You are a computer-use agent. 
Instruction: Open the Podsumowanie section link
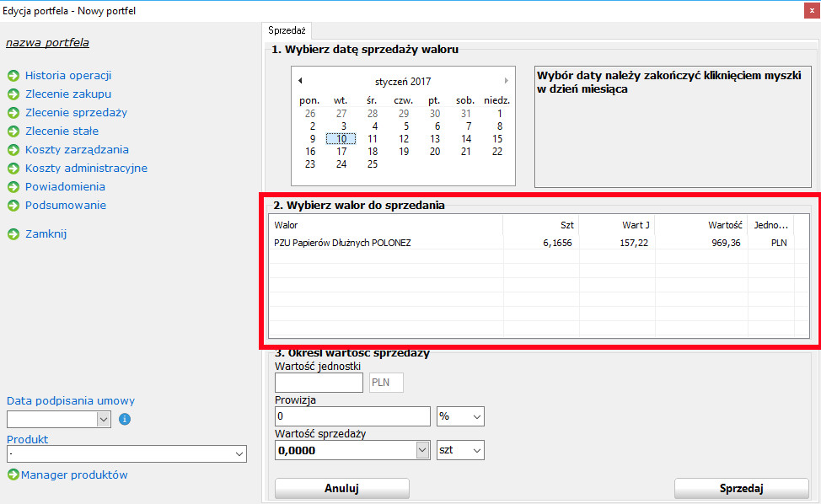(66, 206)
